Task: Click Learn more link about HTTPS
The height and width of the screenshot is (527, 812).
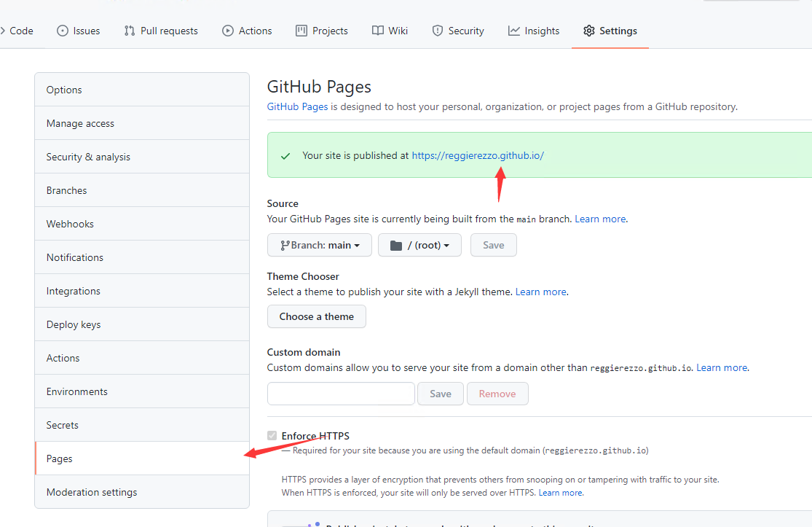Action: pos(560,493)
